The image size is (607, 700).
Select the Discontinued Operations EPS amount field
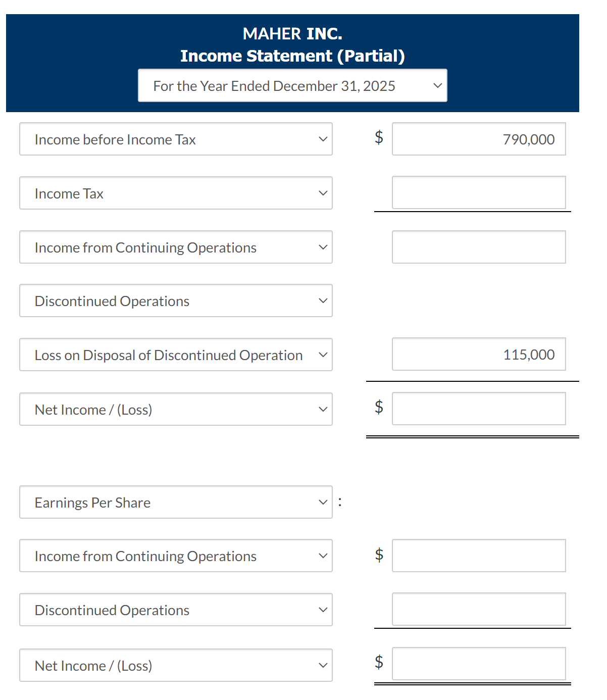(479, 610)
